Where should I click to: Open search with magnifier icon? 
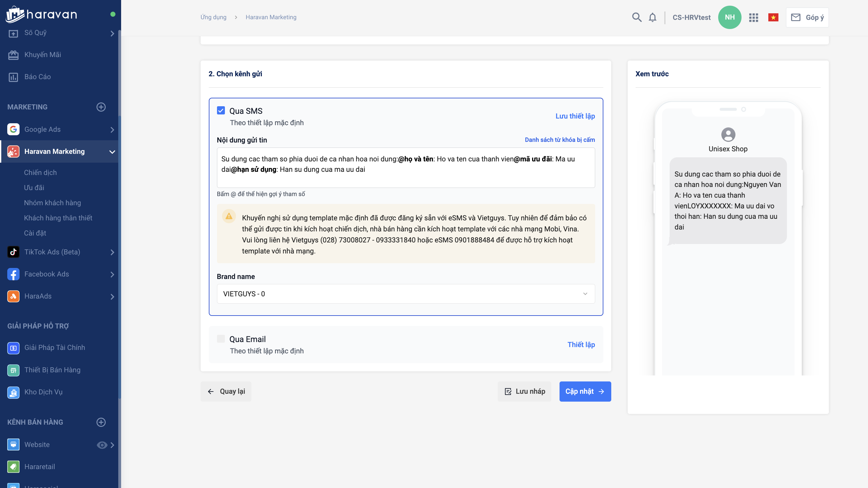point(636,17)
